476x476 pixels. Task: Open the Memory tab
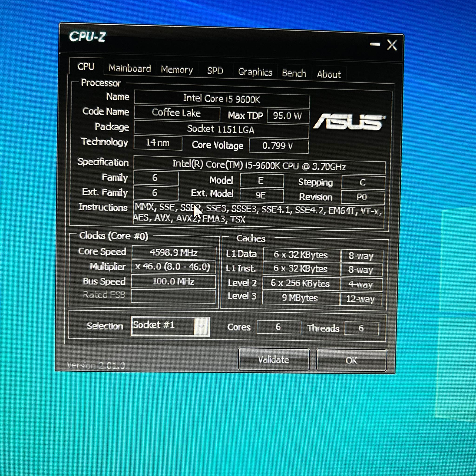coord(177,70)
